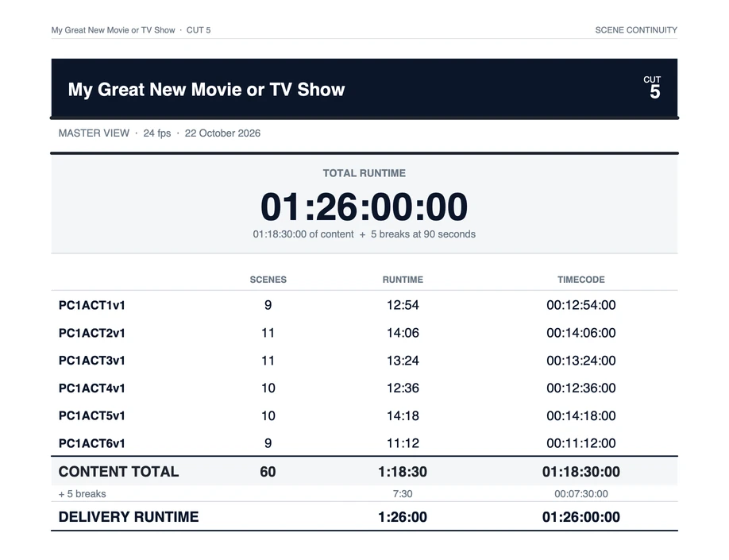The image size is (729, 560).
Task: Click timecode 00:14:06:00
Action: (x=581, y=333)
